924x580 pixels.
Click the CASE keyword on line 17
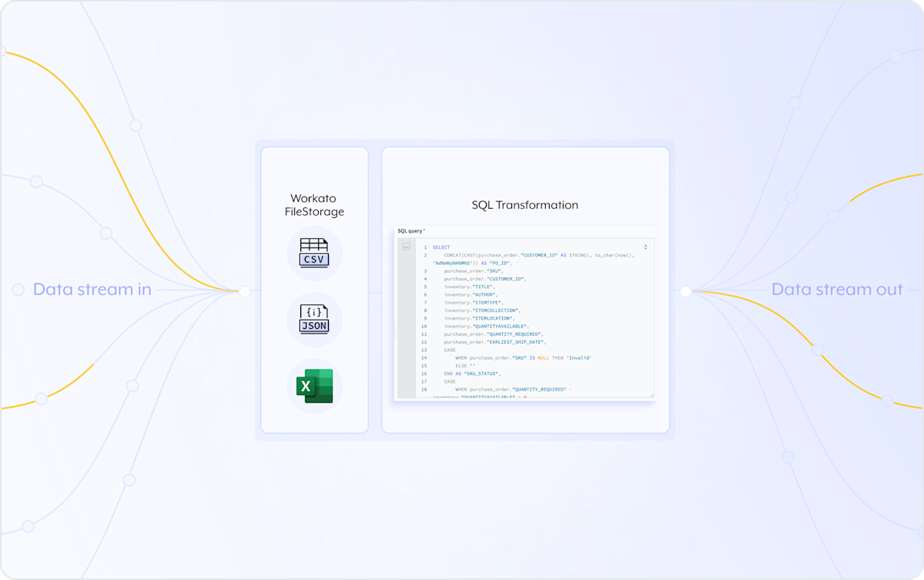pyautogui.click(x=450, y=381)
